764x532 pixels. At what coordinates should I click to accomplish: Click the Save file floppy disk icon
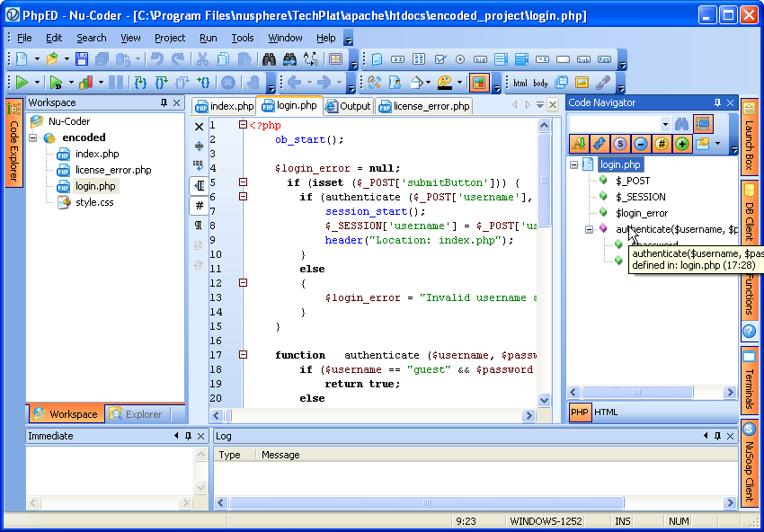coord(82,59)
